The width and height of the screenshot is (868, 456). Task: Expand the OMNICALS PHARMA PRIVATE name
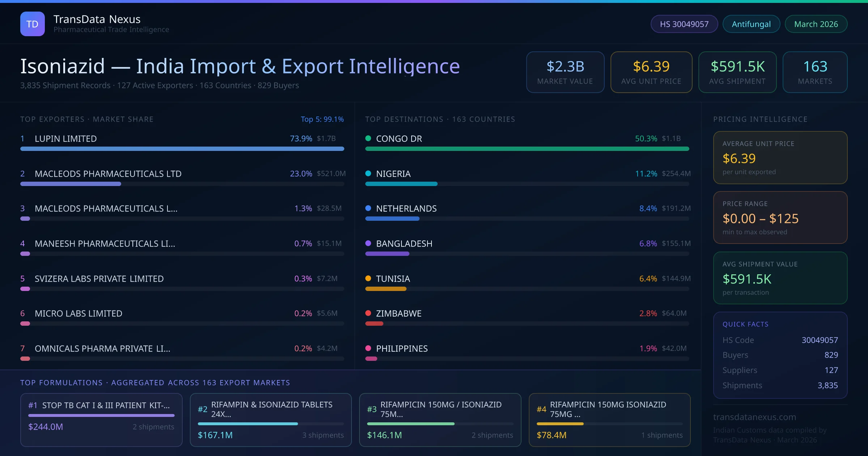click(x=102, y=349)
